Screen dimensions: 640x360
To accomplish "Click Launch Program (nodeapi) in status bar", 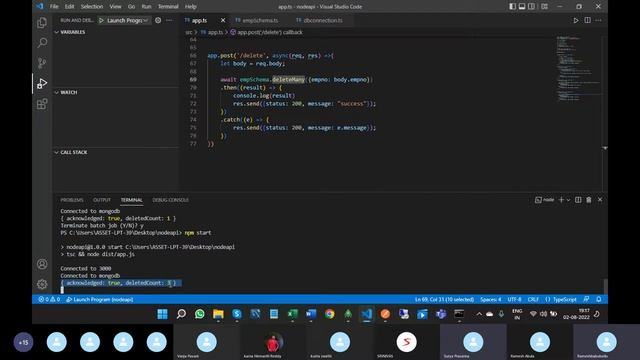I will [100, 299].
